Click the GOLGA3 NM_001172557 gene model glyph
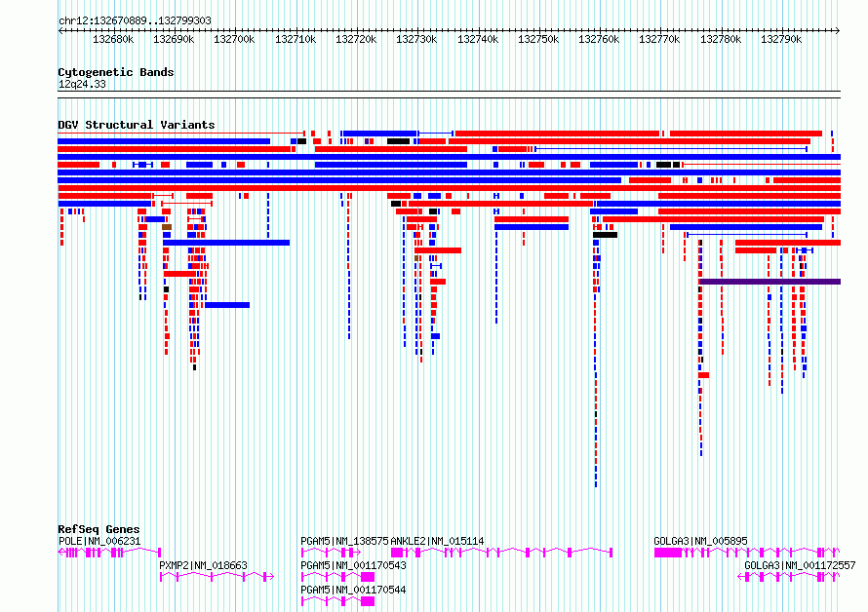Viewport: 868px width, 612px height. 789,577
